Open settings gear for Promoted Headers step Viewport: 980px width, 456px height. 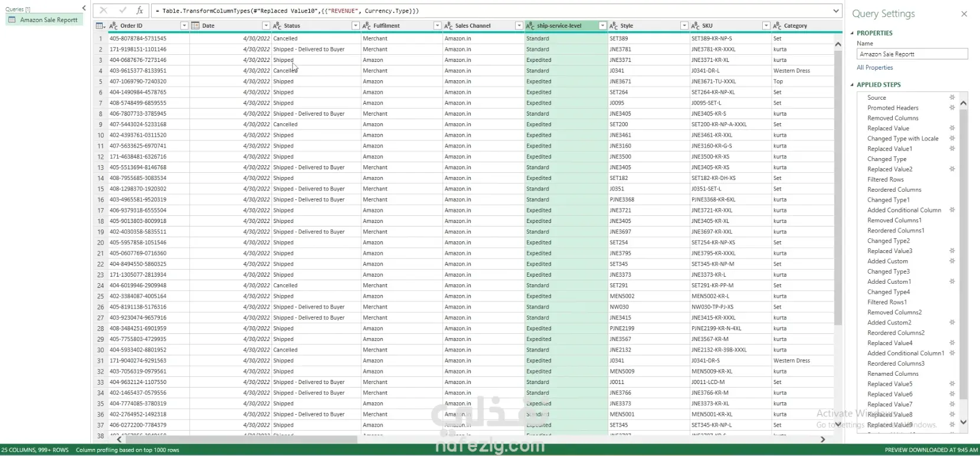[952, 108]
